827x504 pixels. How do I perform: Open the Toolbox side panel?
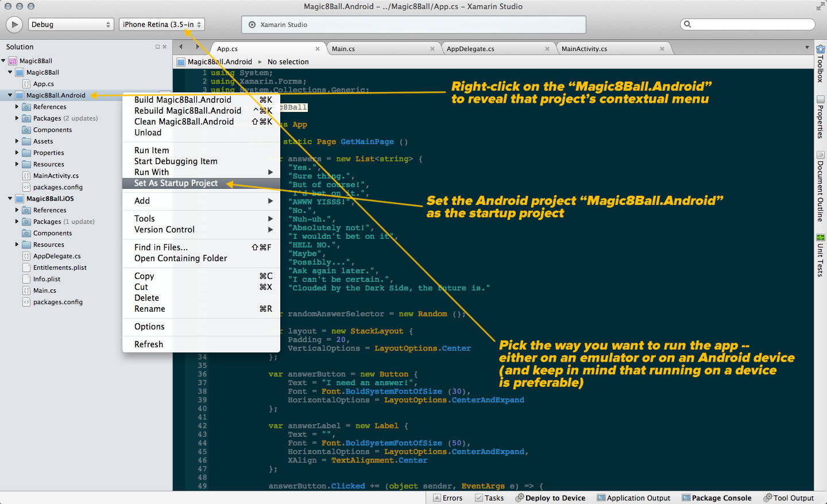[x=820, y=64]
